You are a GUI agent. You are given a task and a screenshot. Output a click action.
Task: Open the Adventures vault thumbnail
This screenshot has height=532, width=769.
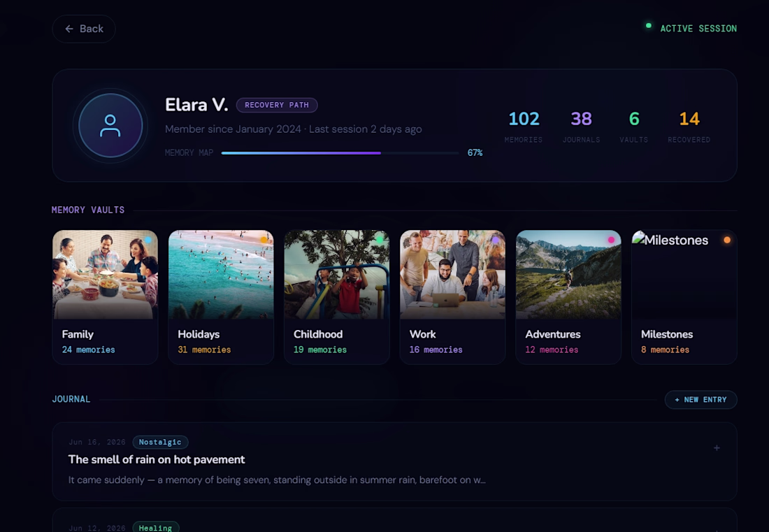click(x=568, y=275)
